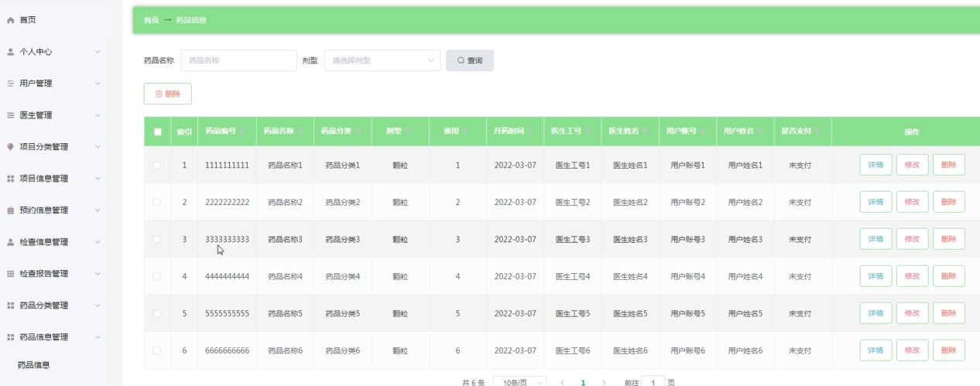Image resolution: width=980 pixels, height=386 pixels.
Task: Click the icon next to 检查报告管理
Action: 10,274
